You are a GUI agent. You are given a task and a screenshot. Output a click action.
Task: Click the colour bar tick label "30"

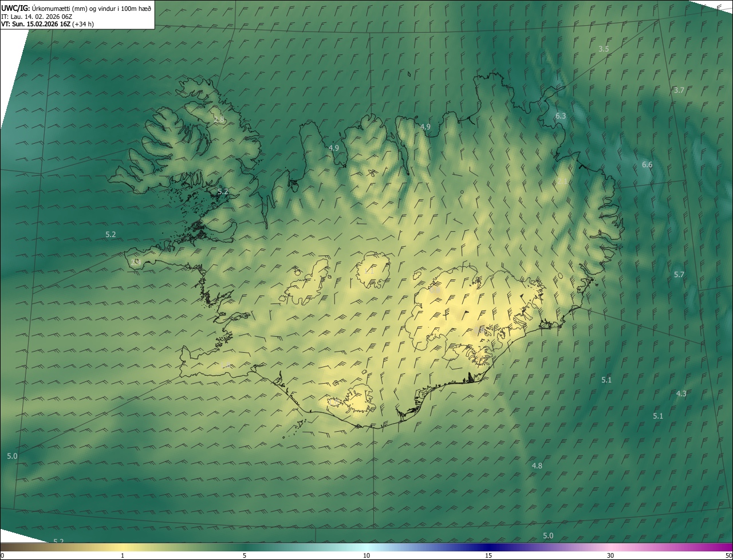[610, 556]
